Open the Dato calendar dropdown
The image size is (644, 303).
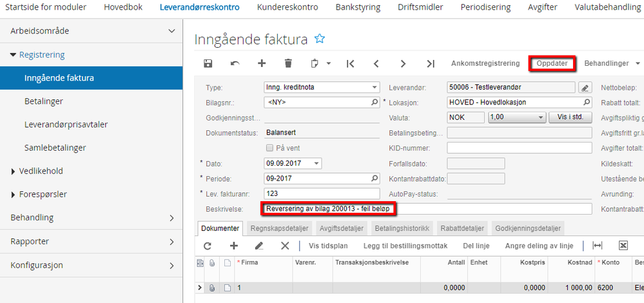click(317, 163)
